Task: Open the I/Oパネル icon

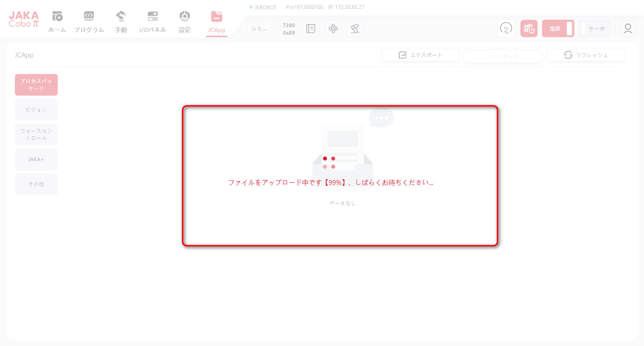Action: [153, 17]
